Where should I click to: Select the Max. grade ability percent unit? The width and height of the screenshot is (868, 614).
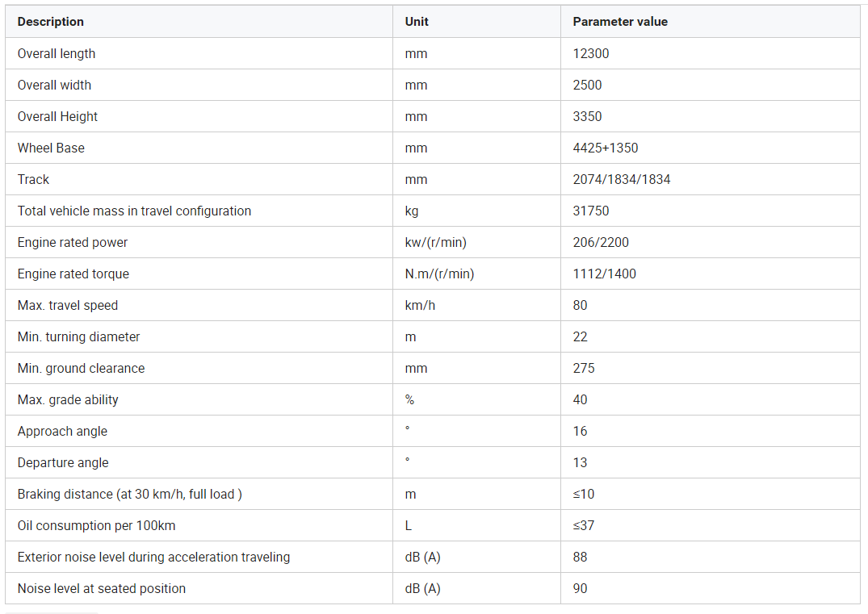pos(409,400)
